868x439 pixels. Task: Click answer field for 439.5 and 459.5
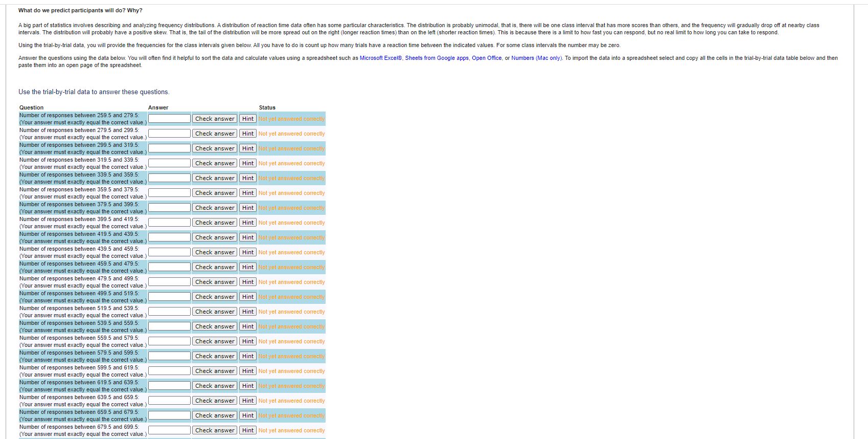pos(170,252)
